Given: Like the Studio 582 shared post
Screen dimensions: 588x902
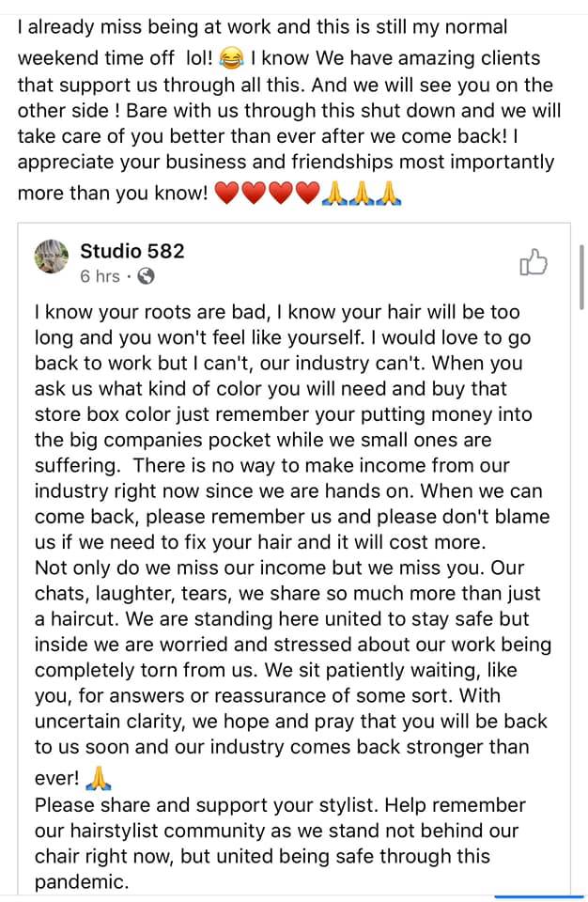Looking at the screenshot, I should [x=533, y=262].
